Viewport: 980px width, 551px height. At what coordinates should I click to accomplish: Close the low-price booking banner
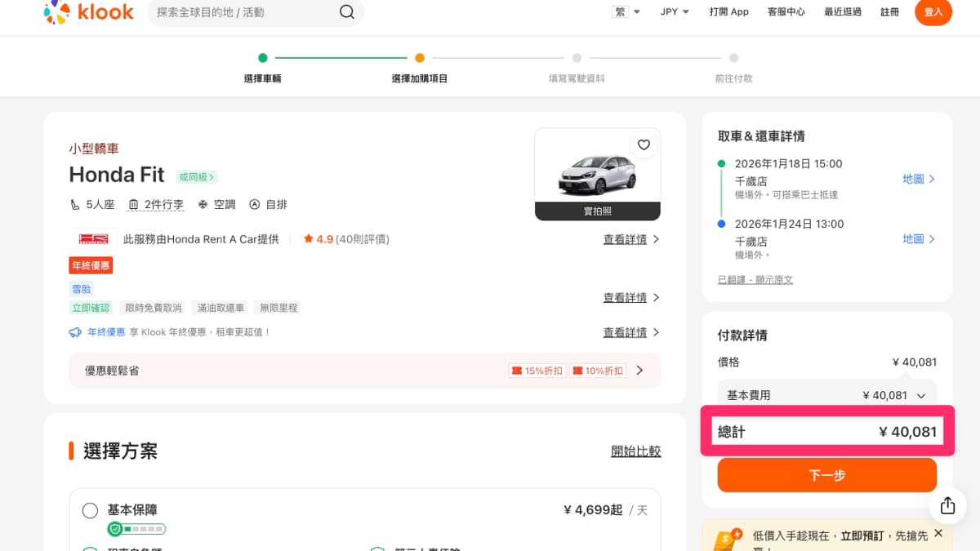point(938,533)
